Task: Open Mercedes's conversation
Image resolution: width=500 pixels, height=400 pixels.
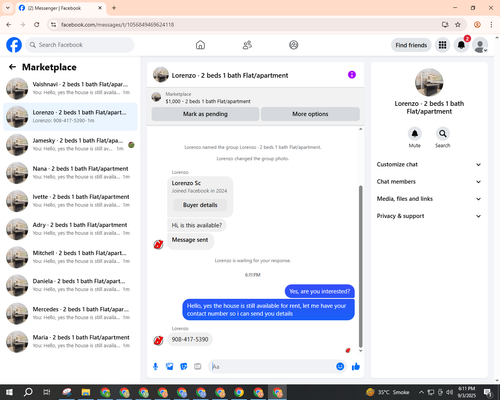Action: (x=70, y=313)
